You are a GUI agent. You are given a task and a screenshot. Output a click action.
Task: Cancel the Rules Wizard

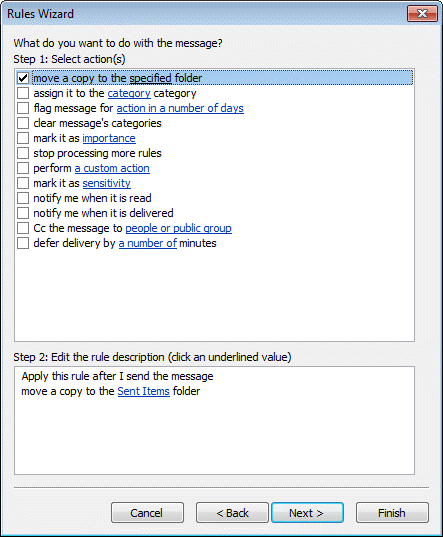click(147, 513)
